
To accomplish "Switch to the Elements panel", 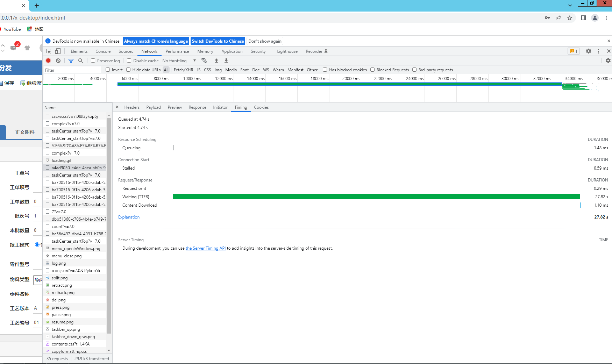I will (x=79, y=51).
